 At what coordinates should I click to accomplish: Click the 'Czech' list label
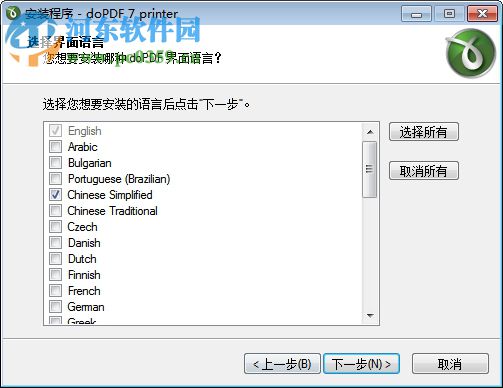83,227
